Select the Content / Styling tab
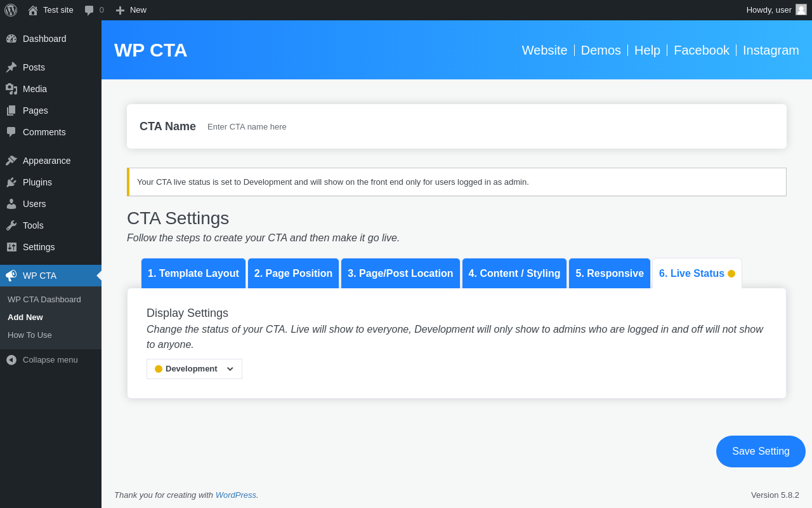This screenshot has width=812, height=508. [x=514, y=274]
